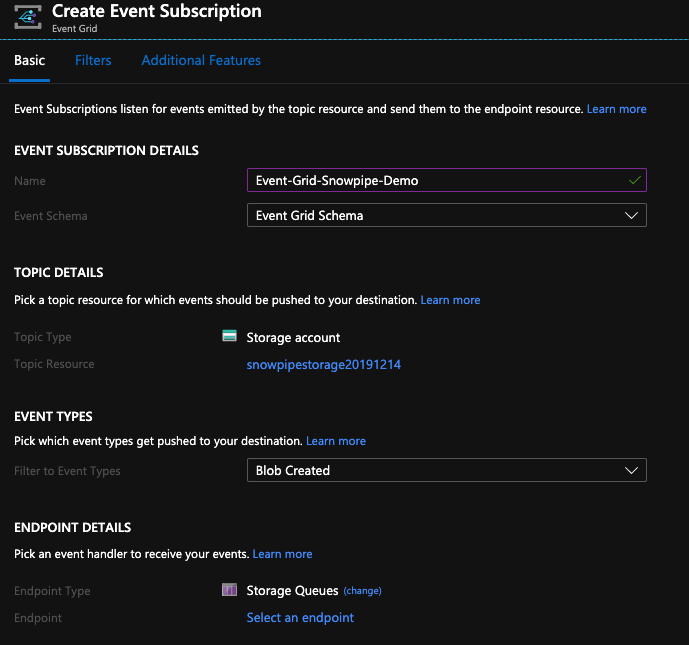The width and height of the screenshot is (689, 645).
Task: Click the Storage Queues text
Action: coord(292,591)
